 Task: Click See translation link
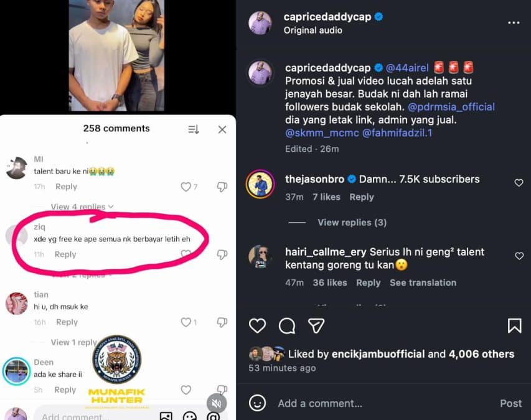point(423,282)
